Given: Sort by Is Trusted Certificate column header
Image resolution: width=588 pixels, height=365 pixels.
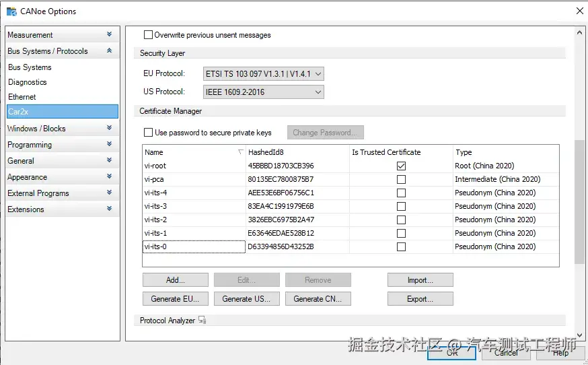Looking at the screenshot, I should coord(401,152).
